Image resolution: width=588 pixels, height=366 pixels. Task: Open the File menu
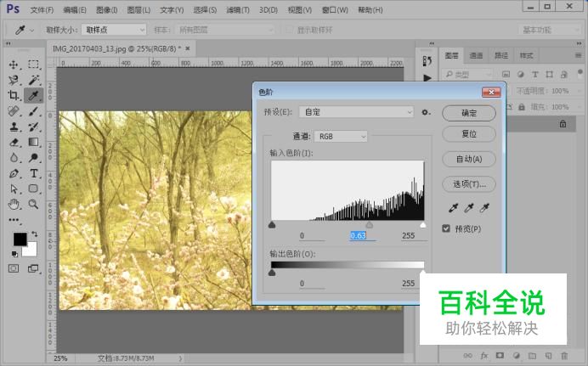(x=42, y=9)
